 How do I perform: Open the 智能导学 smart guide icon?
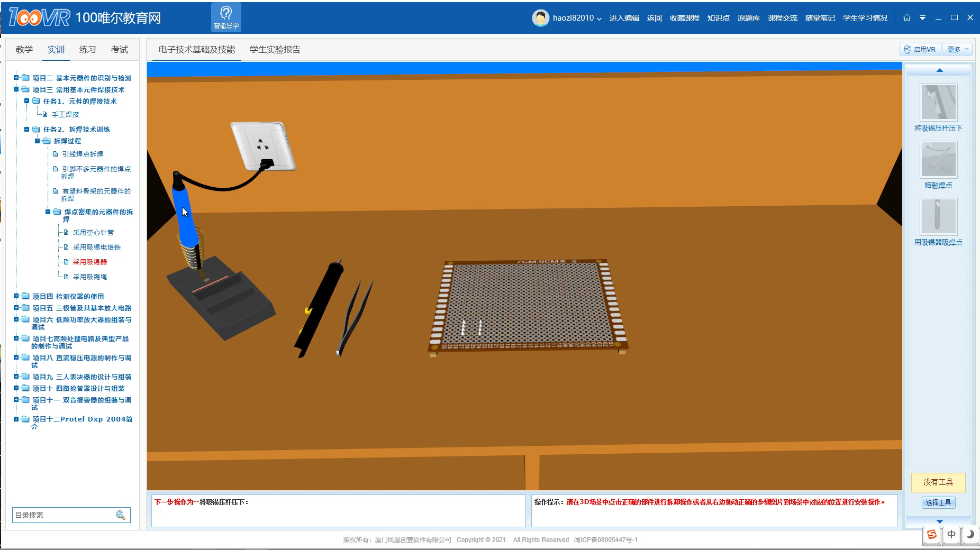point(226,17)
